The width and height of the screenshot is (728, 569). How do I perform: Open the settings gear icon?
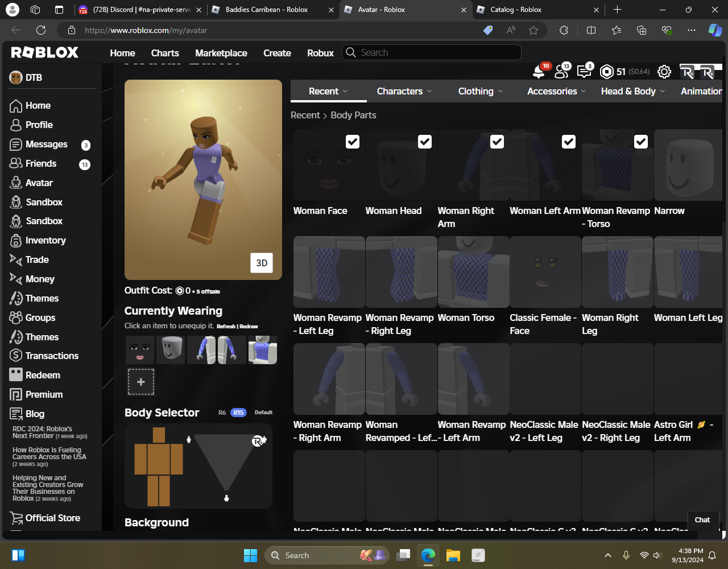[x=664, y=72]
